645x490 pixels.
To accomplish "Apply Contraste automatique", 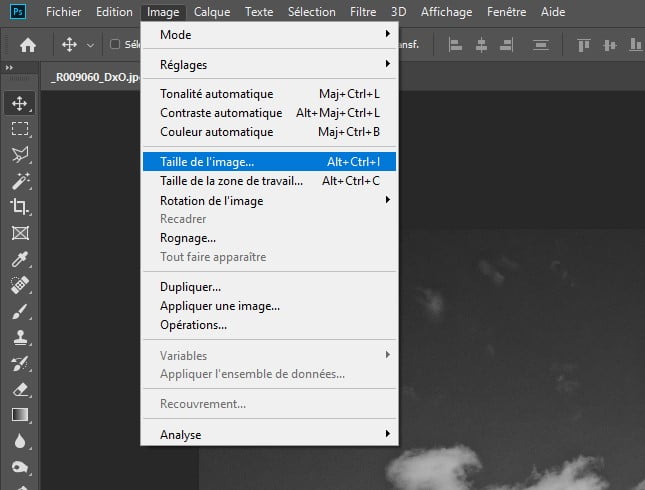I will (x=215, y=113).
